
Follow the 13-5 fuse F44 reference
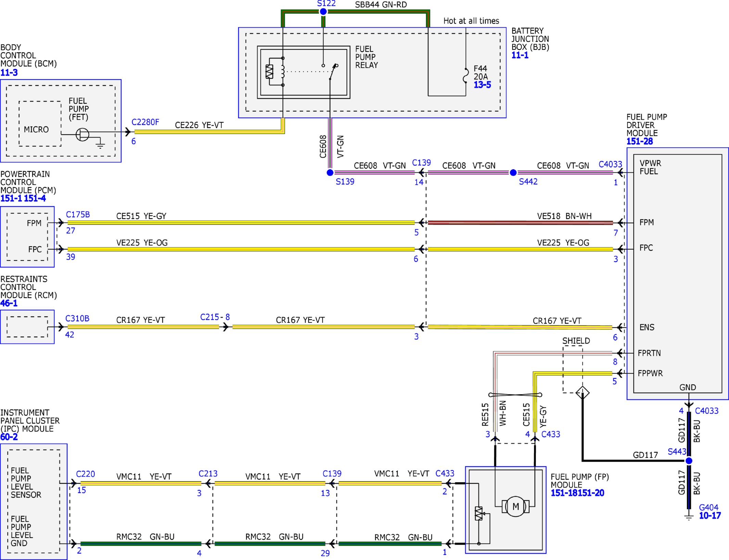pyautogui.click(x=482, y=85)
